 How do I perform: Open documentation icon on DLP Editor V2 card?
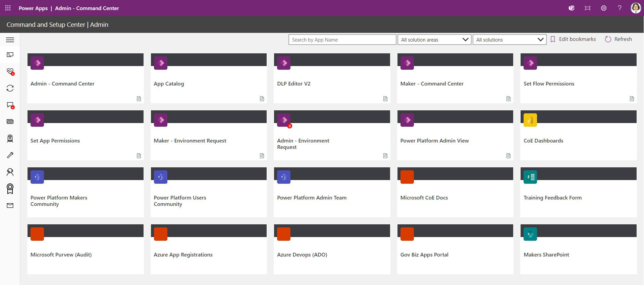pyautogui.click(x=385, y=99)
